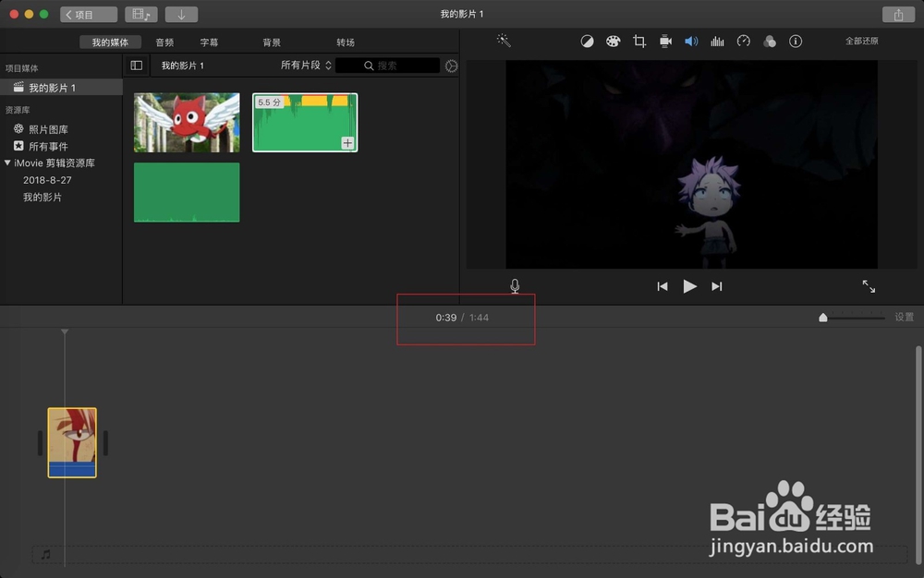
Task: Open noise reduction and equalizer tool
Action: 717,42
